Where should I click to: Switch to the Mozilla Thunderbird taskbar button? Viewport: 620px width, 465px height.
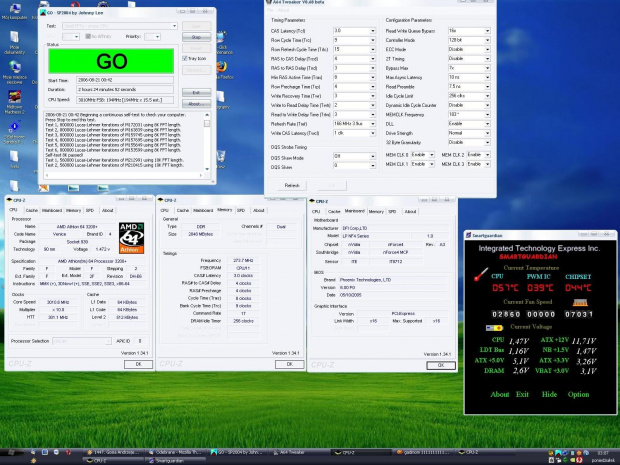coord(175,452)
